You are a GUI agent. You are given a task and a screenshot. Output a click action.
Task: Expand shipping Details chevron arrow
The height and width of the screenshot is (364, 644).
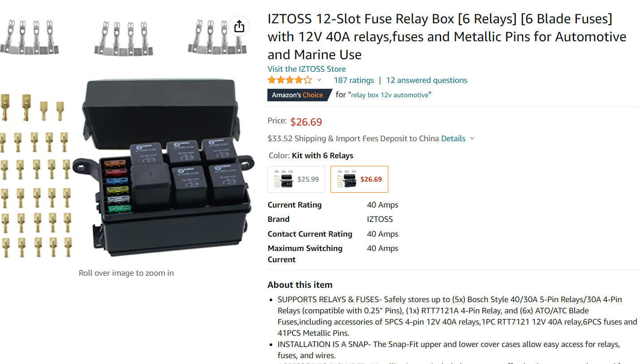(x=472, y=139)
